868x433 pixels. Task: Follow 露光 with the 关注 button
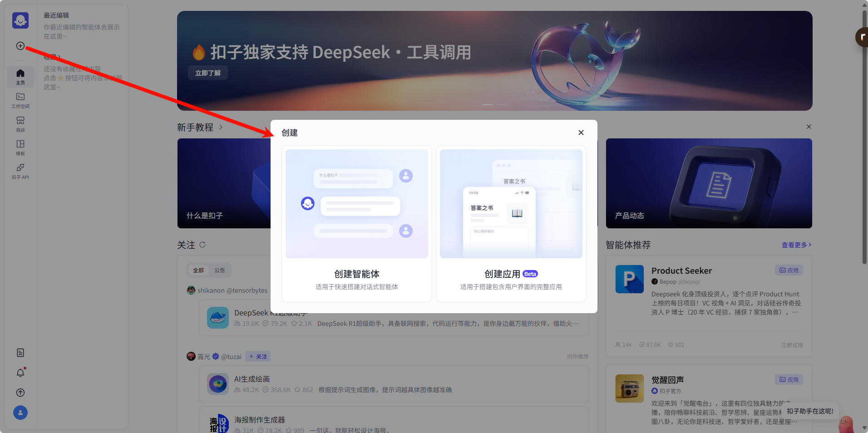pos(258,356)
